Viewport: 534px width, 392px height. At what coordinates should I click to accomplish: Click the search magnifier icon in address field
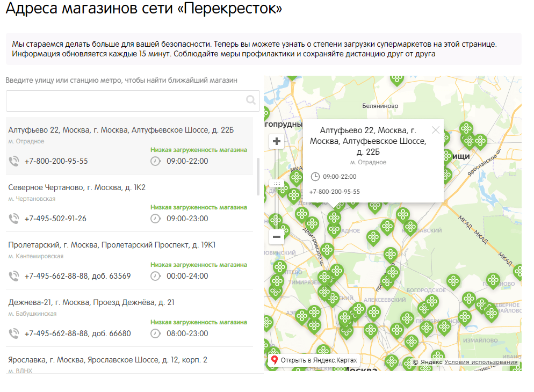point(251,100)
